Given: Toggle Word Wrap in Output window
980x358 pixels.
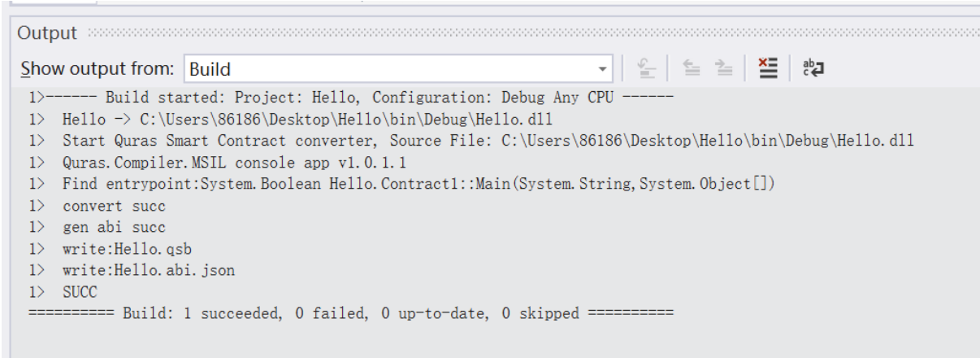Looking at the screenshot, I should click(812, 69).
